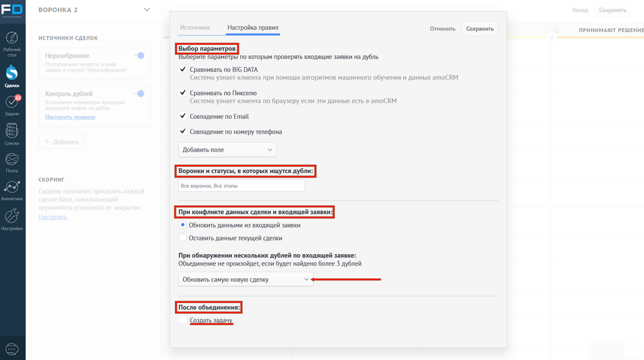
Task: Open the Почта mail icon
Action: [x=12, y=160]
